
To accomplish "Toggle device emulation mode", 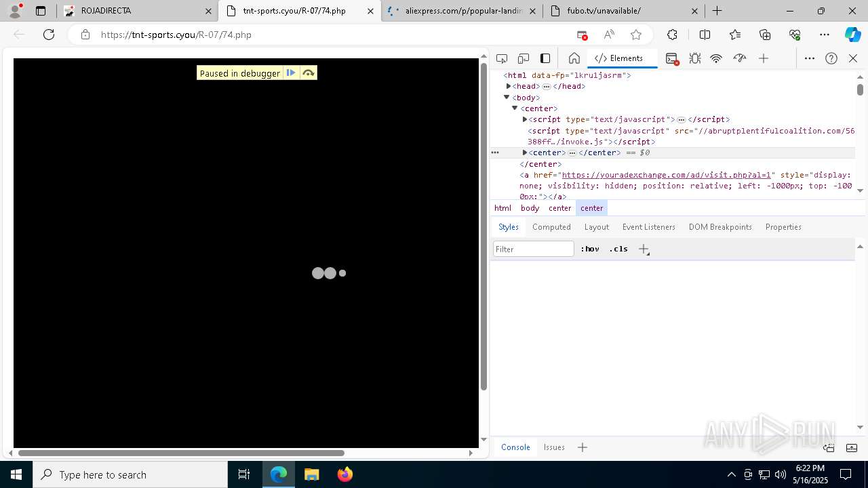I will [524, 58].
